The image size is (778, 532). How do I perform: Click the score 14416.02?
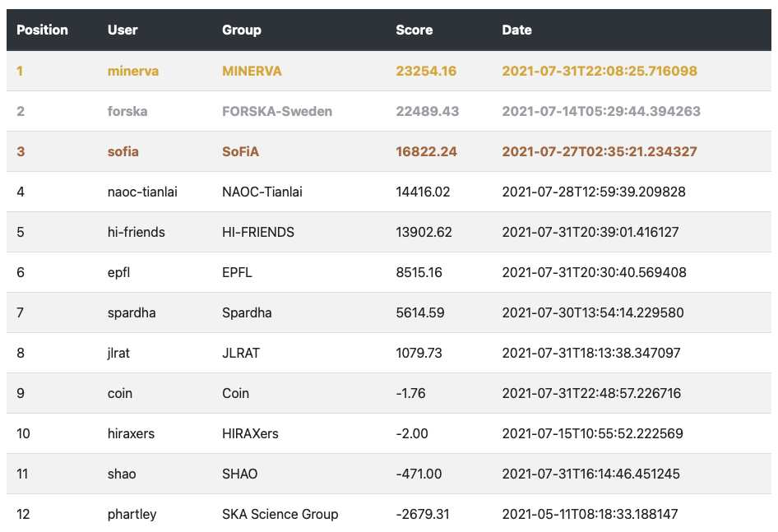423,192
